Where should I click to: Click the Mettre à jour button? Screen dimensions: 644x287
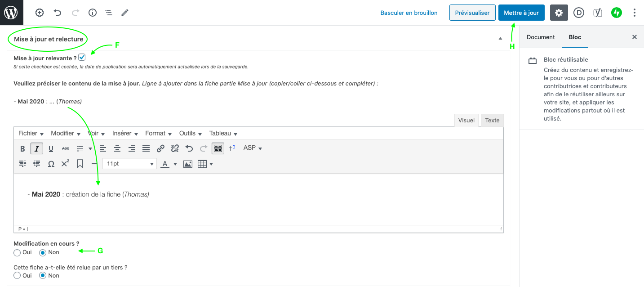point(521,13)
